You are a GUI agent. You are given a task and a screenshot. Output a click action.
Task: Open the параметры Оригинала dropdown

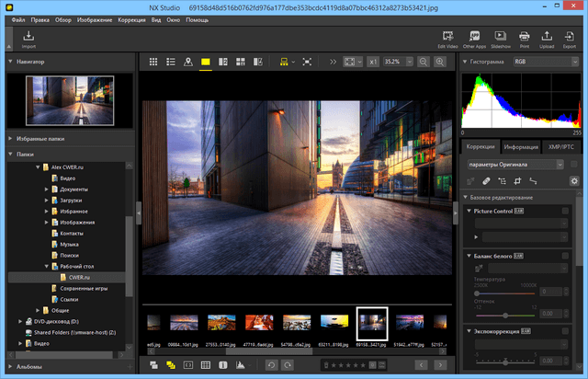pyautogui.click(x=513, y=164)
